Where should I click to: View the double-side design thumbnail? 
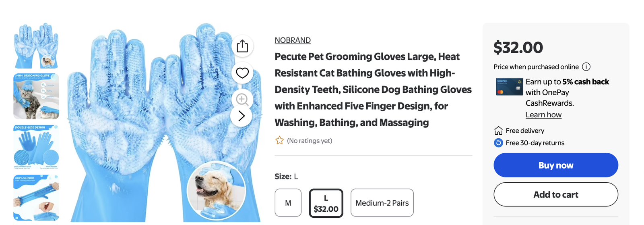click(x=36, y=147)
